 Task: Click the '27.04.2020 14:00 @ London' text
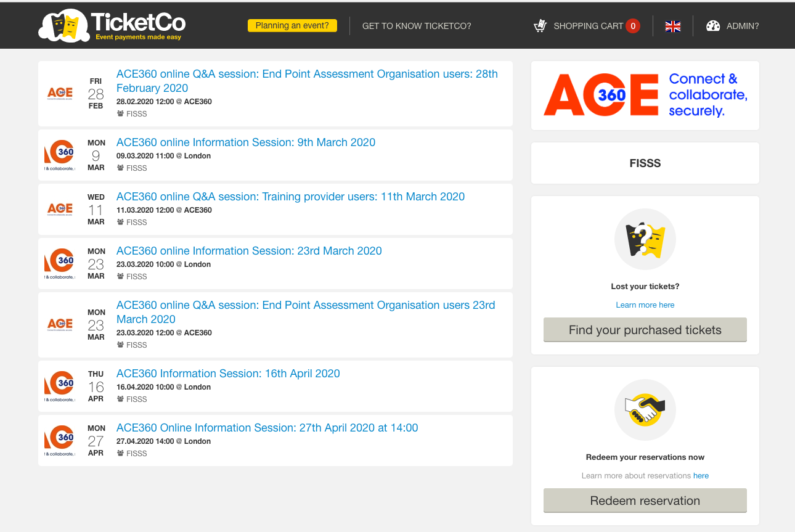pyautogui.click(x=163, y=441)
